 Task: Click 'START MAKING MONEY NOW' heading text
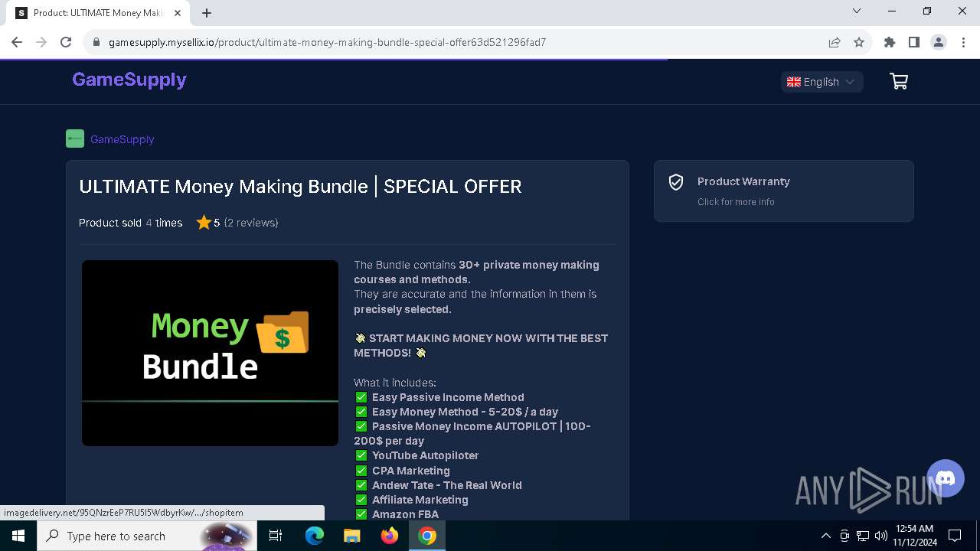(x=481, y=345)
